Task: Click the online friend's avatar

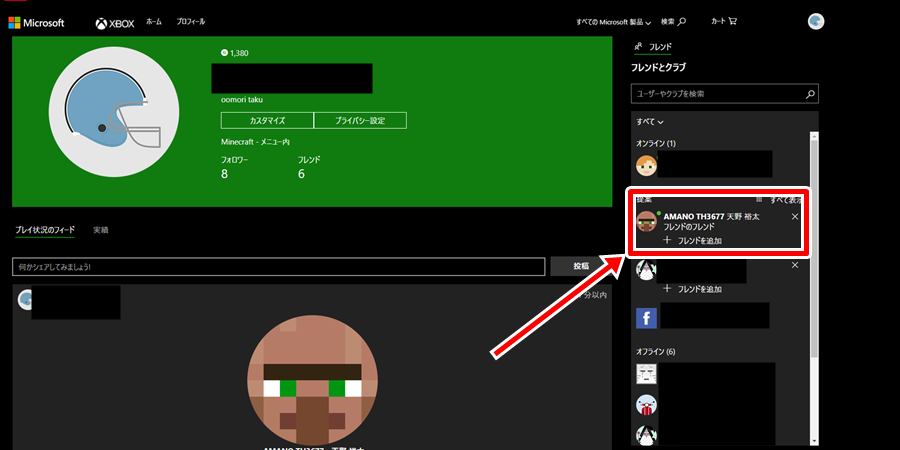Action: click(x=647, y=165)
